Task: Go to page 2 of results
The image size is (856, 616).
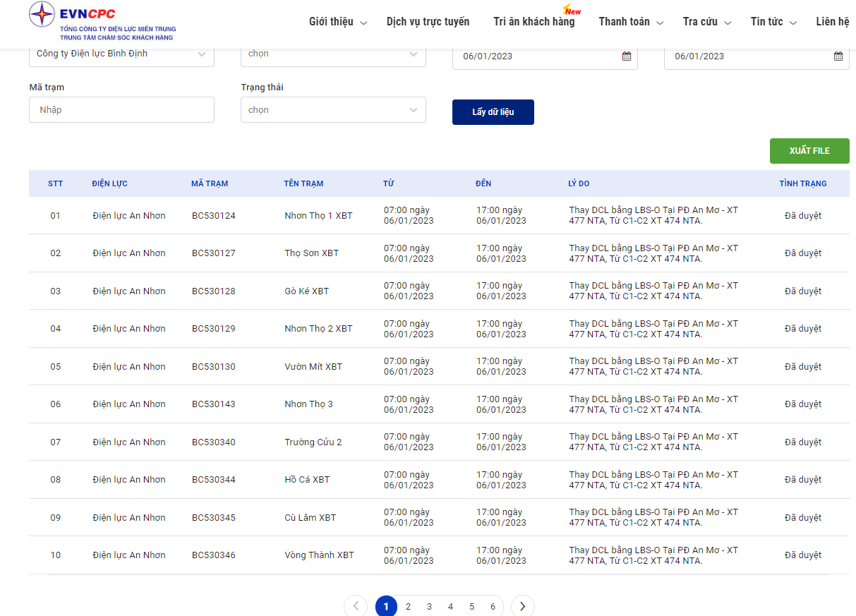Action: 408,606
